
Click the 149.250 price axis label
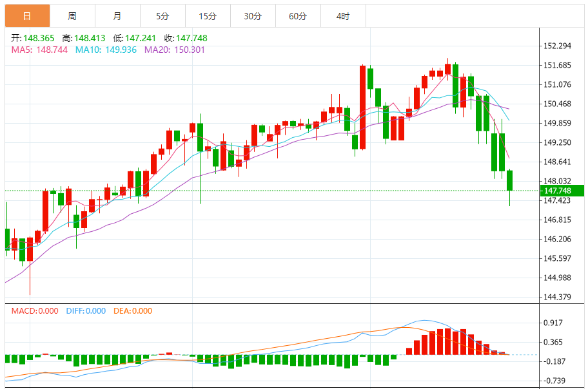(x=557, y=142)
